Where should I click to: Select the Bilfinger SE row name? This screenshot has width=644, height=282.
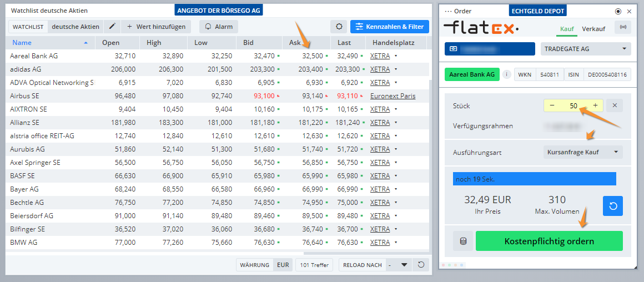click(28, 229)
